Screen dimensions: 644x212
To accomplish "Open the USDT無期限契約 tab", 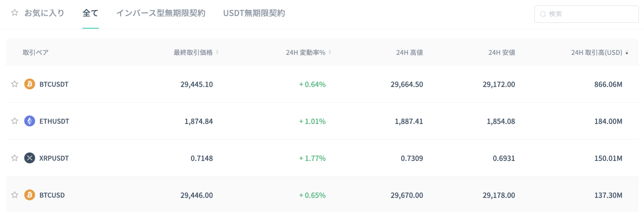I will (x=254, y=13).
